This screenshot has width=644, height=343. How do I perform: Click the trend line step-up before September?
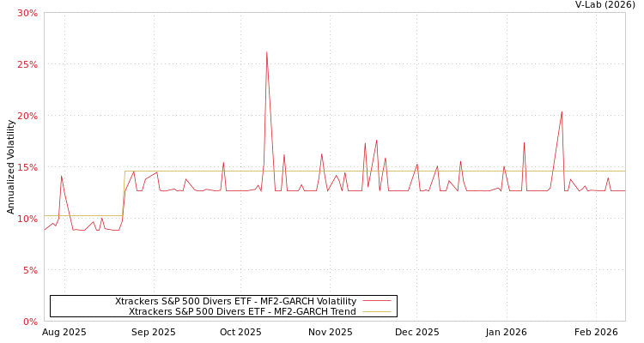pyautogui.click(x=124, y=193)
